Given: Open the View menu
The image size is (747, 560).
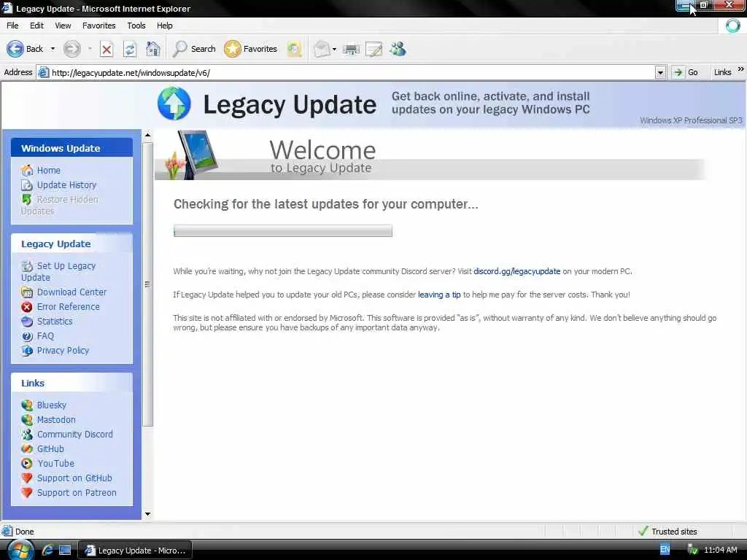Looking at the screenshot, I should pyautogui.click(x=63, y=26).
